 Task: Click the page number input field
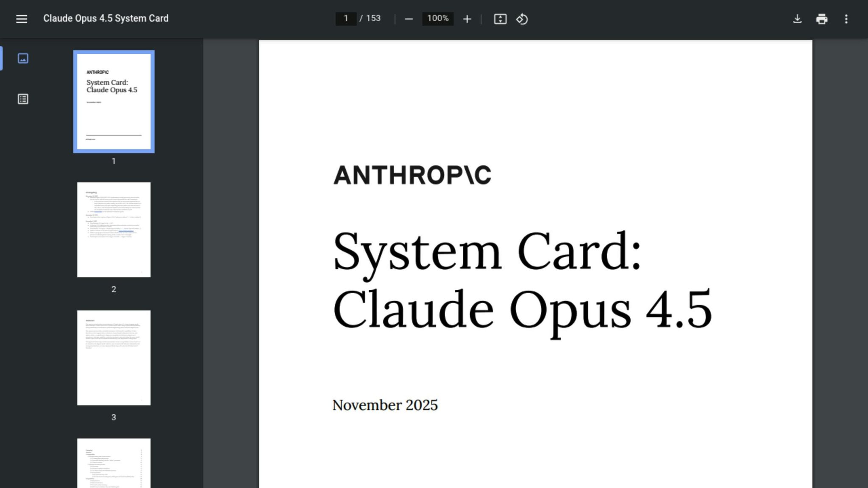point(346,19)
